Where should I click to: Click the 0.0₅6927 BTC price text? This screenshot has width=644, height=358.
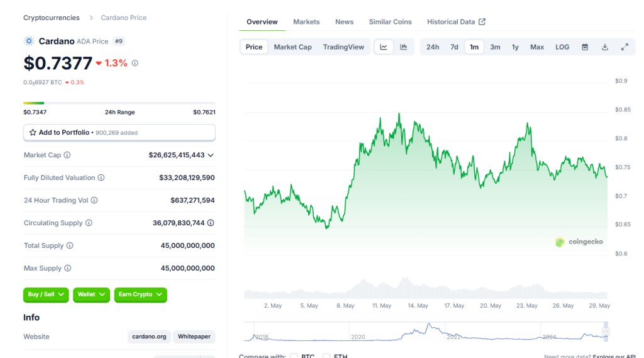pyautogui.click(x=42, y=82)
